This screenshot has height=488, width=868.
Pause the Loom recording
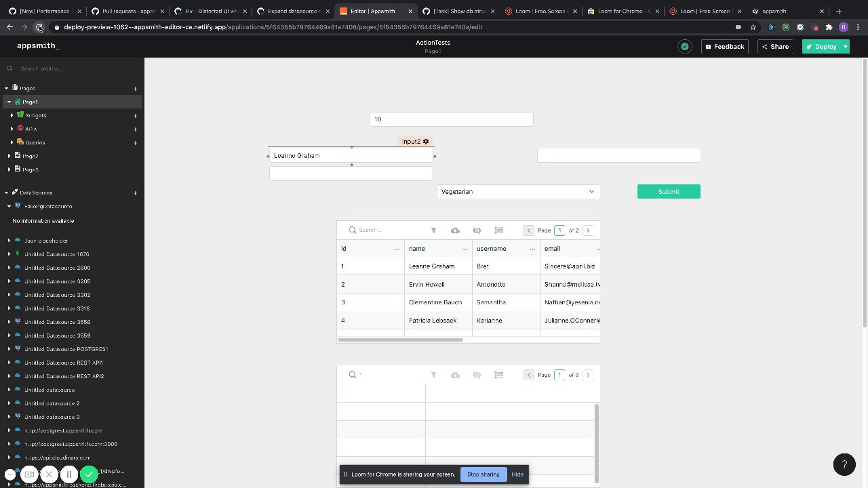(68, 474)
